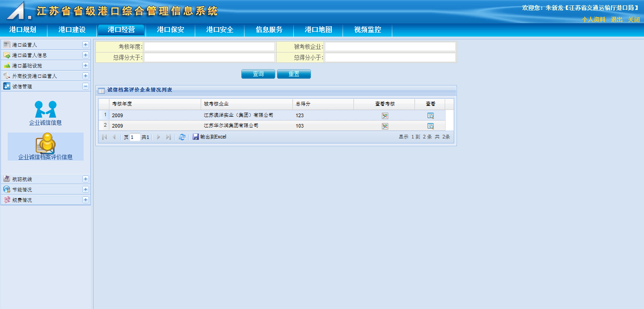
Task: Go to the last page using pager icon
Action: click(169, 137)
